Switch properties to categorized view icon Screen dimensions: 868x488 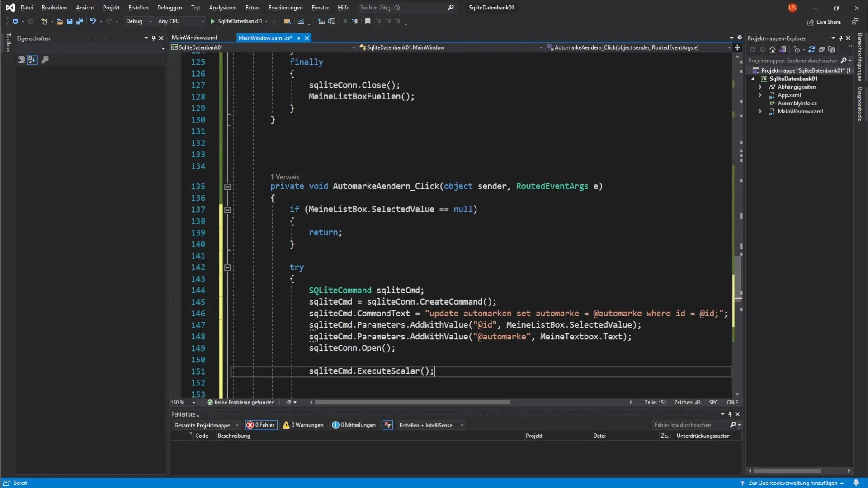click(21, 60)
